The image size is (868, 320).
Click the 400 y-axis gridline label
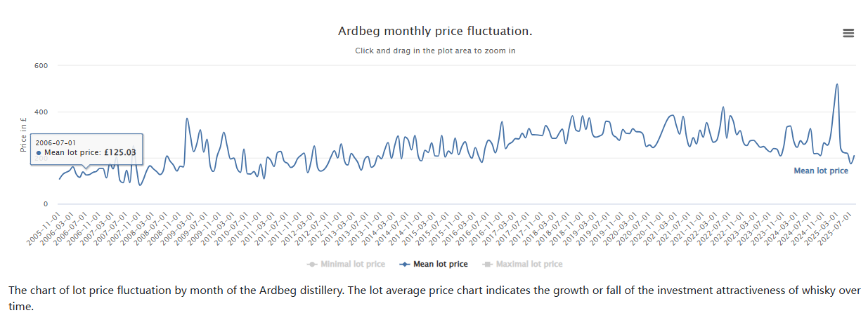click(41, 112)
